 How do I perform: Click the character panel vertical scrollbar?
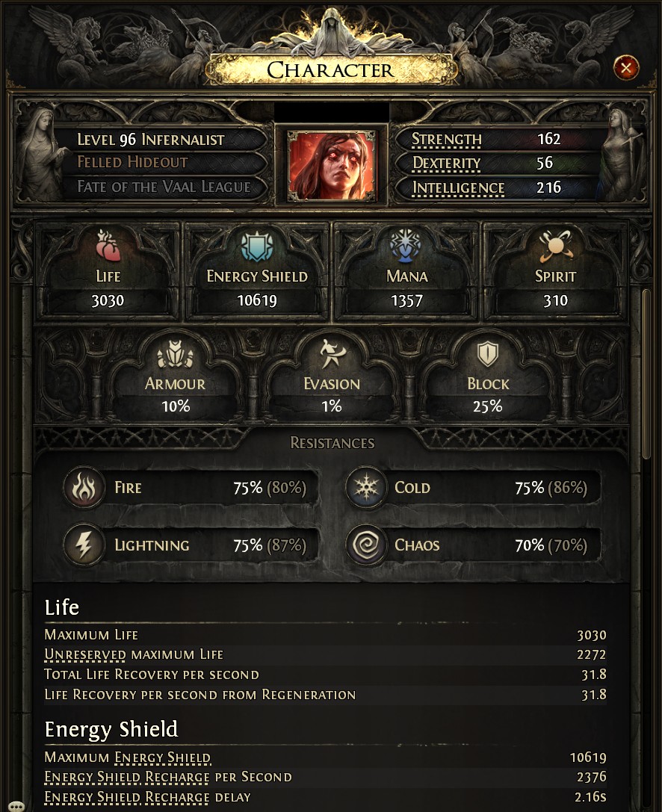646,374
